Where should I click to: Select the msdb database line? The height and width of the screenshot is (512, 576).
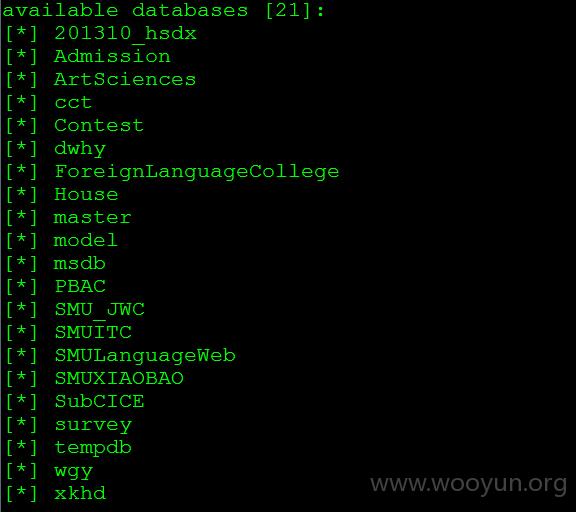tap(80, 263)
